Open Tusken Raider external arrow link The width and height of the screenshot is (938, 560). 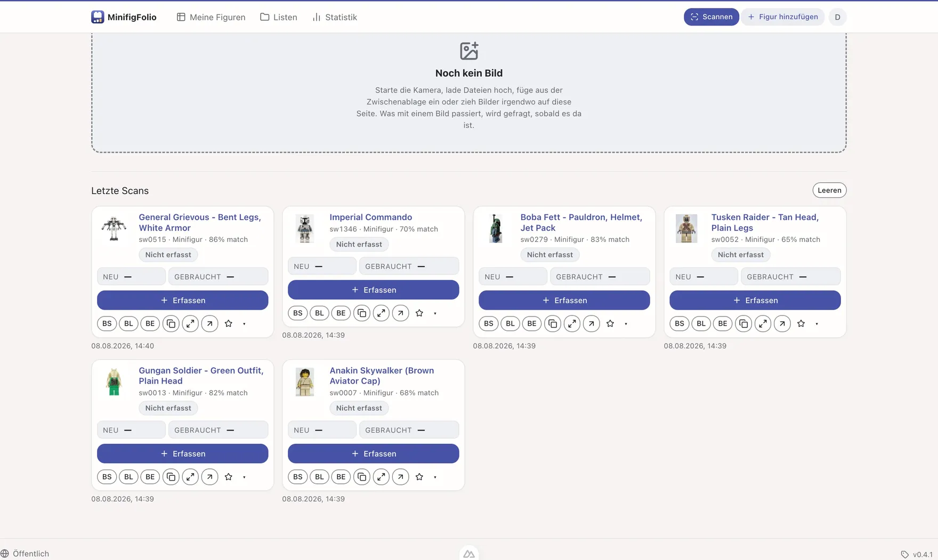coord(782,323)
